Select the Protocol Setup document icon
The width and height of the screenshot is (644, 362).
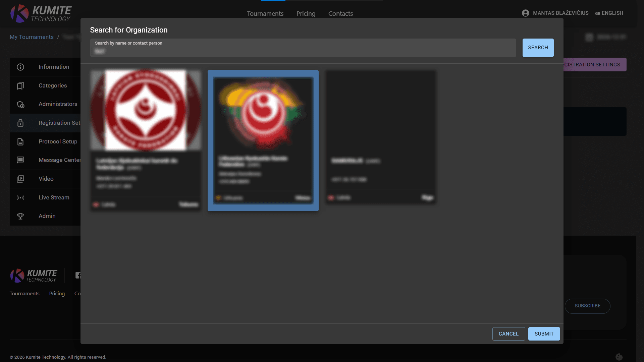[20, 141]
